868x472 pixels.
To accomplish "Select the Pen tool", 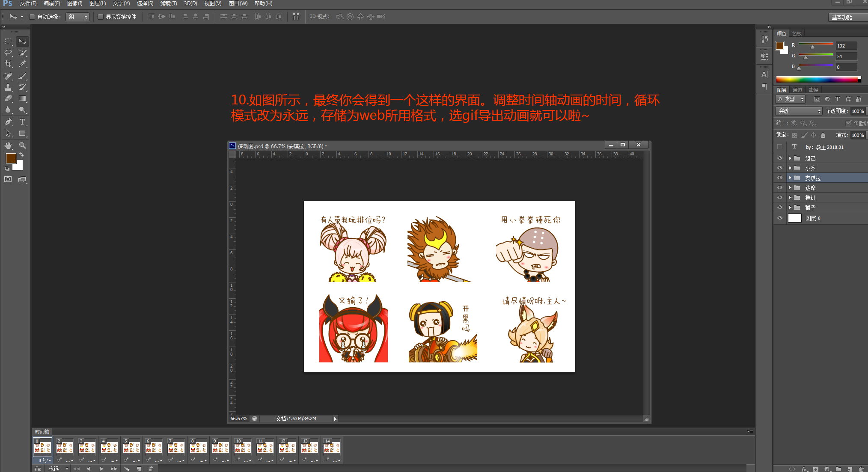I will [x=8, y=122].
